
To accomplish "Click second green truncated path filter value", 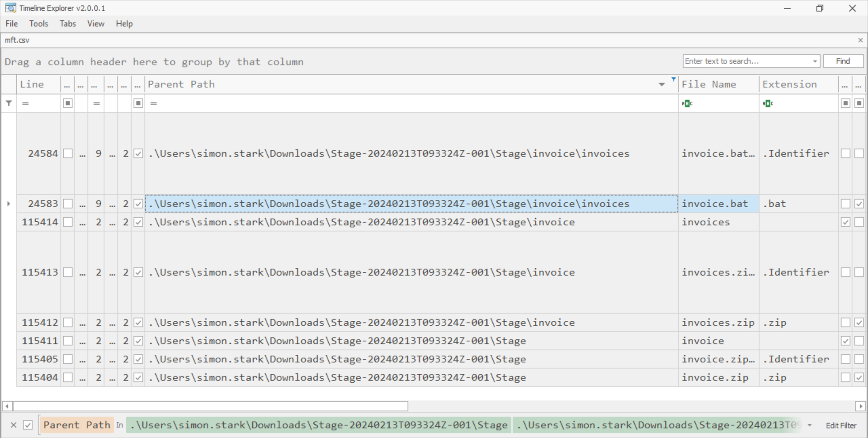I will [658, 425].
